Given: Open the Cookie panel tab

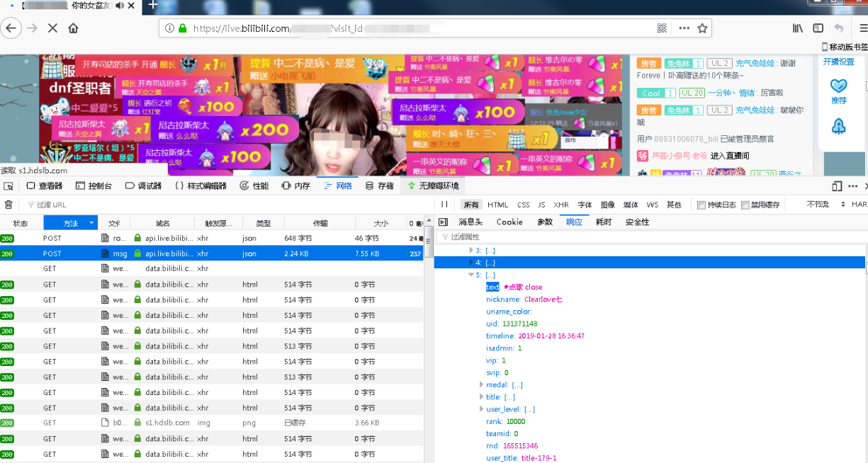Looking at the screenshot, I should [x=509, y=222].
